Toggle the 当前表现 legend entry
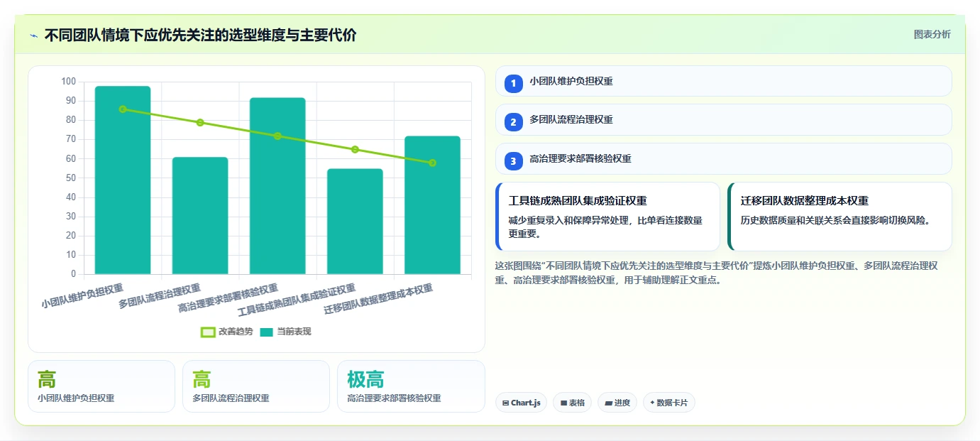This screenshot has width=980, height=441. tap(285, 332)
